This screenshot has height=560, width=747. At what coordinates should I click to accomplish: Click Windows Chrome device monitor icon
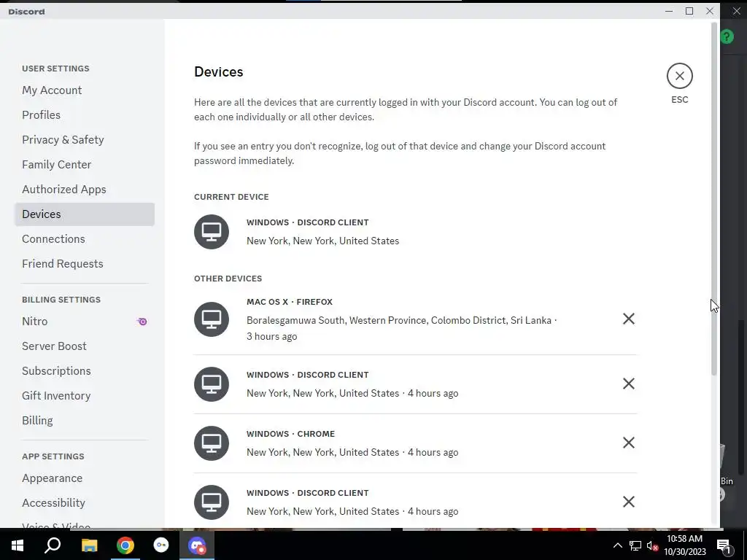[212, 443]
